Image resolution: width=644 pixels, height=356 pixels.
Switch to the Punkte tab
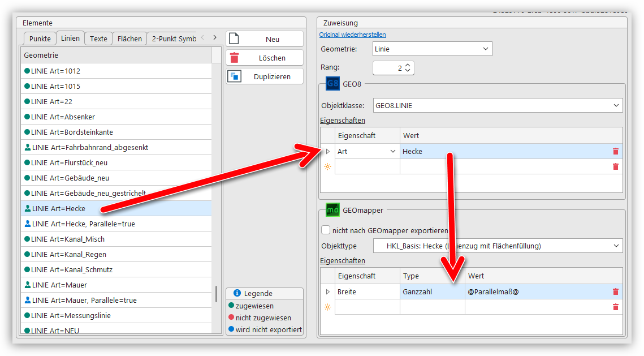click(40, 38)
